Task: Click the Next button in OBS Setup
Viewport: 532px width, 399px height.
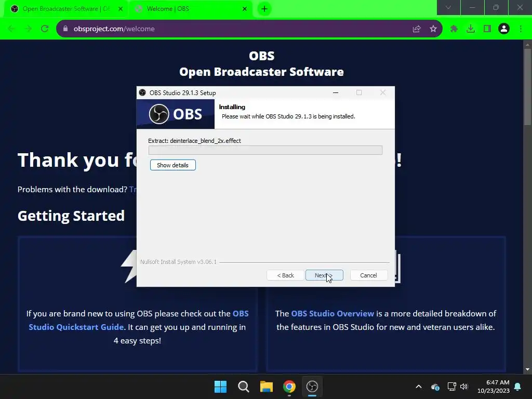Action: [324, 275]
